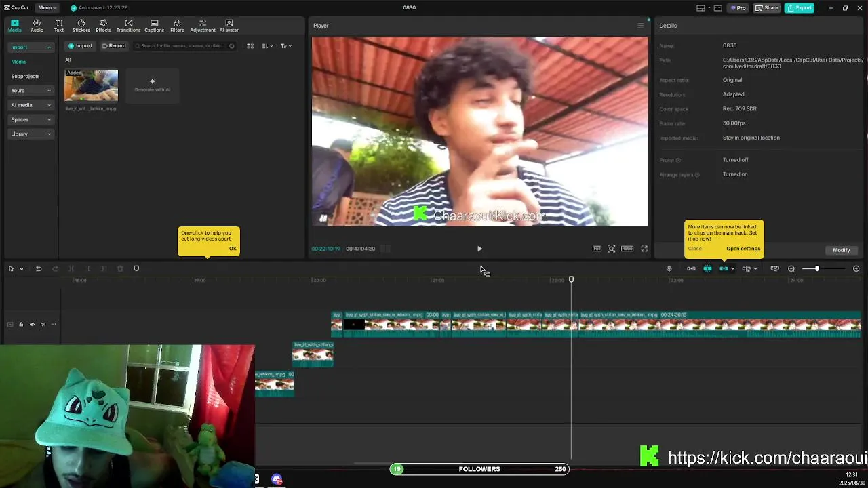Select the imported video thumbnail
Image resolution: width=868 pixels, height=488 pixels.
point(91,85)
